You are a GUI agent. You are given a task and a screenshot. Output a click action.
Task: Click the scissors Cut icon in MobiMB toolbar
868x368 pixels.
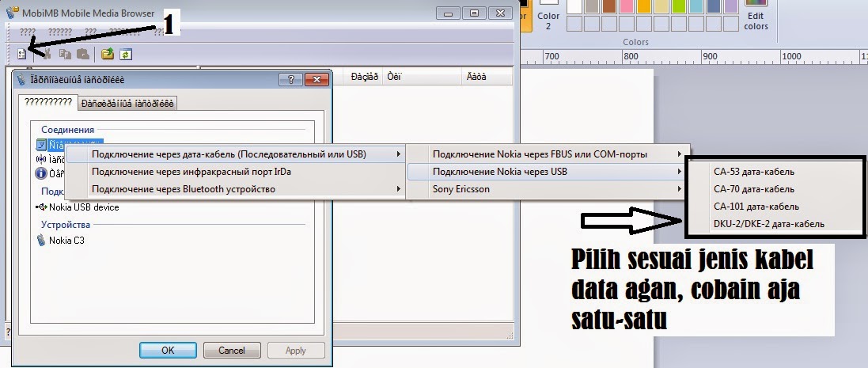[47, 54]
